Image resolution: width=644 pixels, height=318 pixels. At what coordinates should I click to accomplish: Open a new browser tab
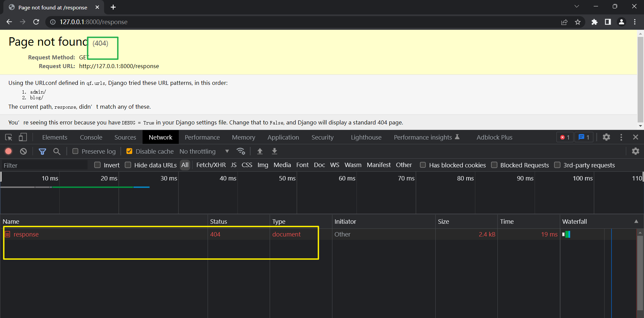pos(113,7)
